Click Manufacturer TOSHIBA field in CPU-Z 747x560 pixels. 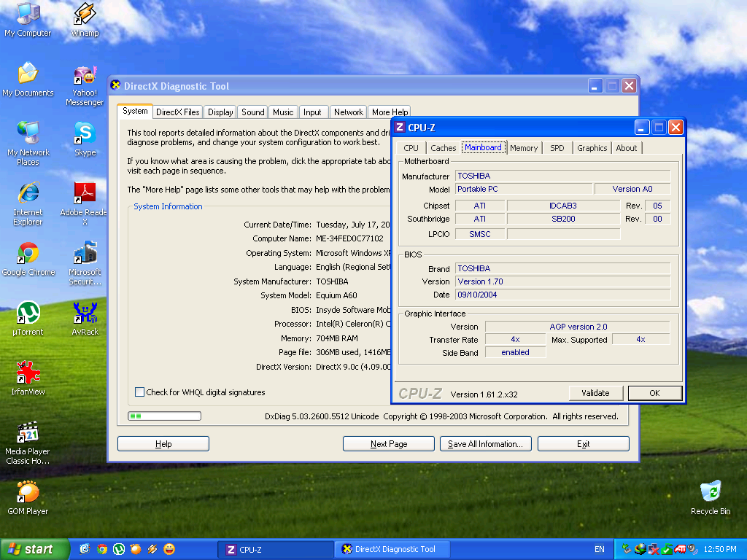562,176
